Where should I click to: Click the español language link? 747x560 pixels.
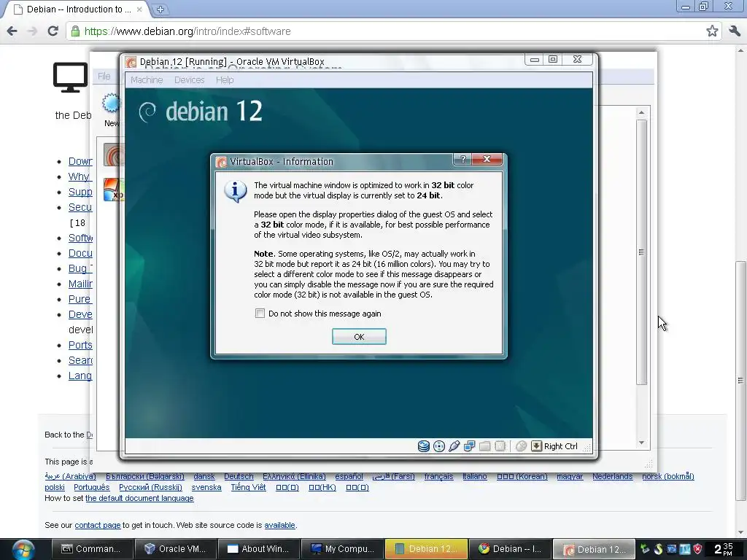tap(349, 476)
